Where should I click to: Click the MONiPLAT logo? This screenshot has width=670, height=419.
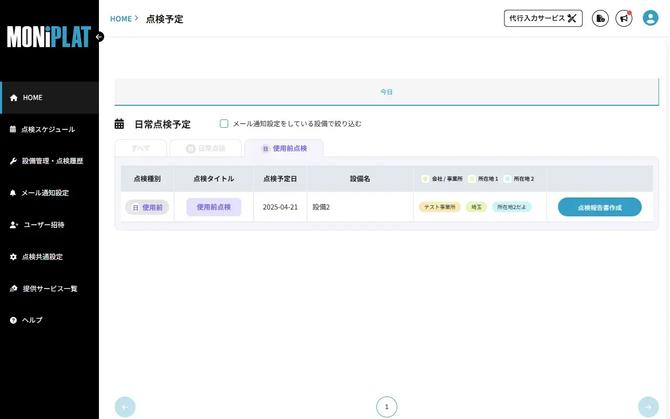(48, 37)
